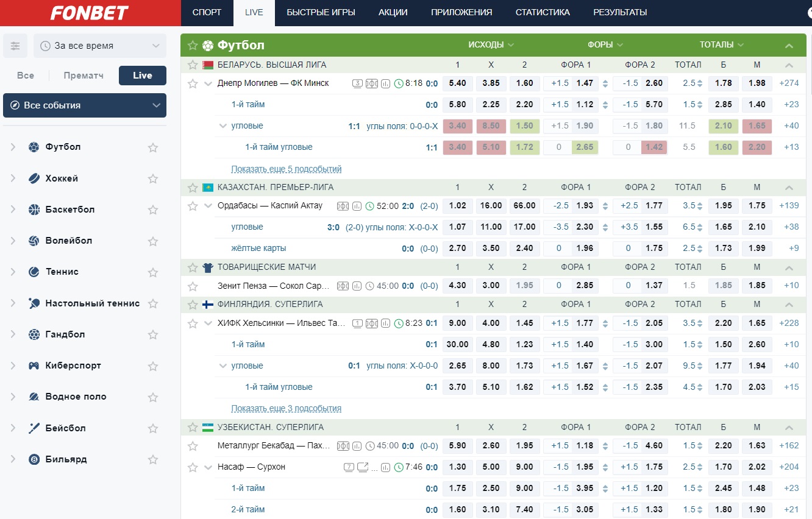The image size is (812, 519).
Task: Click green highlighted total odds 2.10
Action: click(724, 126)
